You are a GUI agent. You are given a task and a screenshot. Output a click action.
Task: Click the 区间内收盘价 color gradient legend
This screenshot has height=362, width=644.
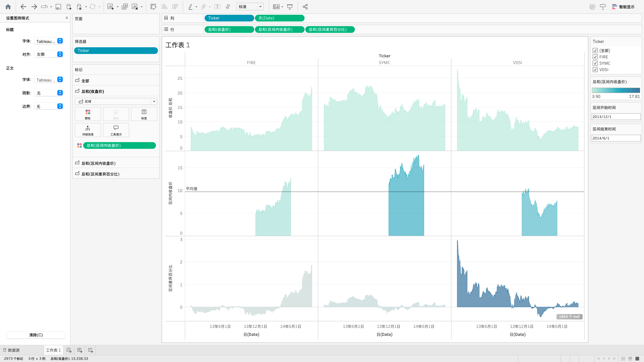616,90
